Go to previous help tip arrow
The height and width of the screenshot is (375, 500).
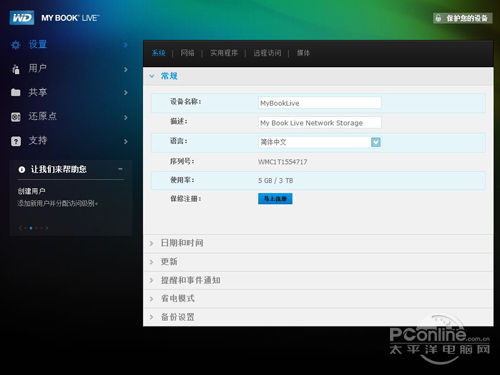pyautogui.click(x=20, y=228)
